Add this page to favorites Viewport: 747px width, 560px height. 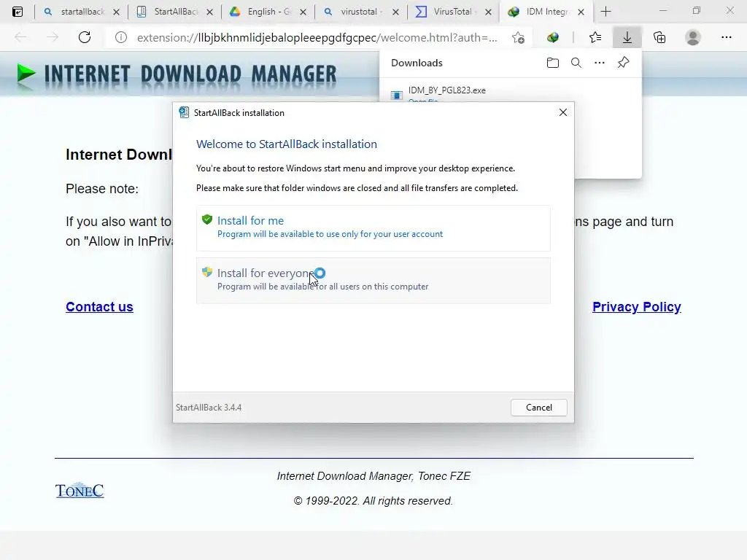pyautogui.click(x=519, y=37)
